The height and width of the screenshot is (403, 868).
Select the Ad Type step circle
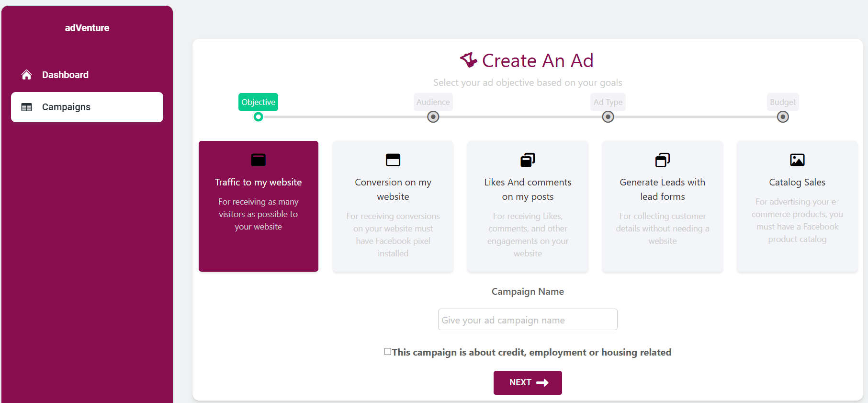(608, 117)
